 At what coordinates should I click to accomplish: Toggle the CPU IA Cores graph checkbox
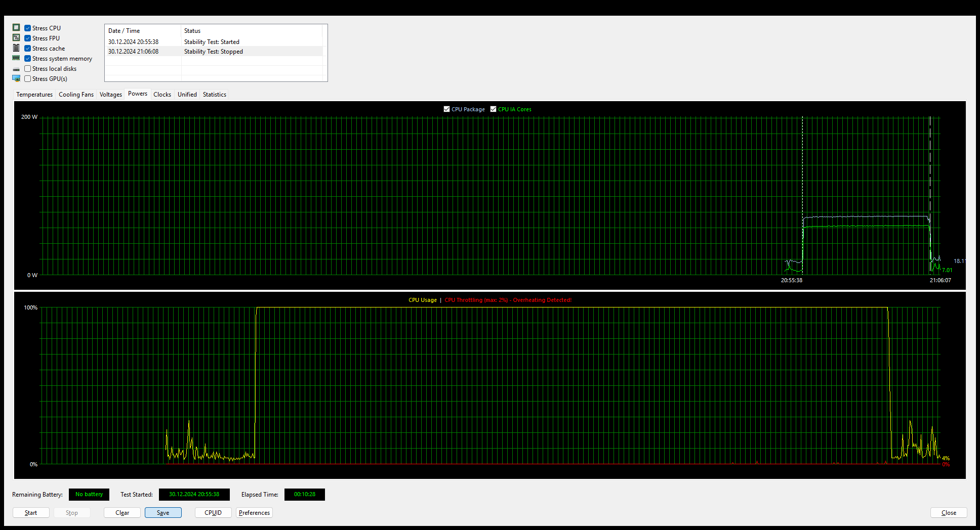click(x=493, y=109)
